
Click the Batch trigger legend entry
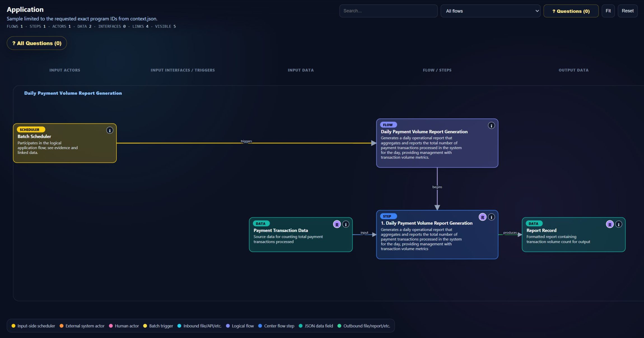pyautogui.click(x=158, y=326)
